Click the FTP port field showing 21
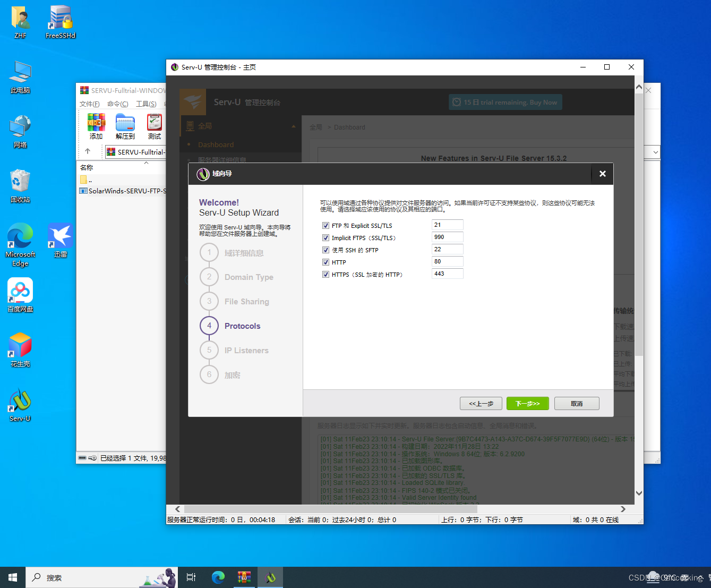Screen dimensions: 711x588 point(448,225)
